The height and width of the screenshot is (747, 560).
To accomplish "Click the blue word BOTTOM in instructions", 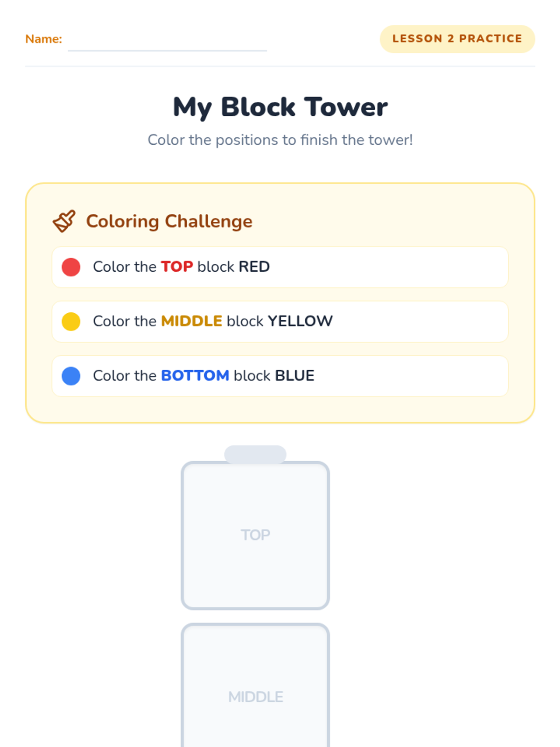I will tap(195, 375).
